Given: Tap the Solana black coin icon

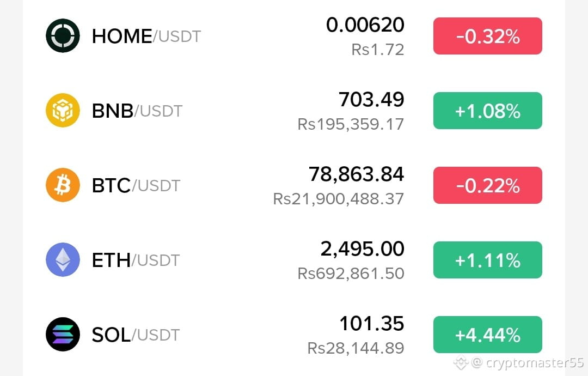Looking at the screenshot, I should click(63, 335).
